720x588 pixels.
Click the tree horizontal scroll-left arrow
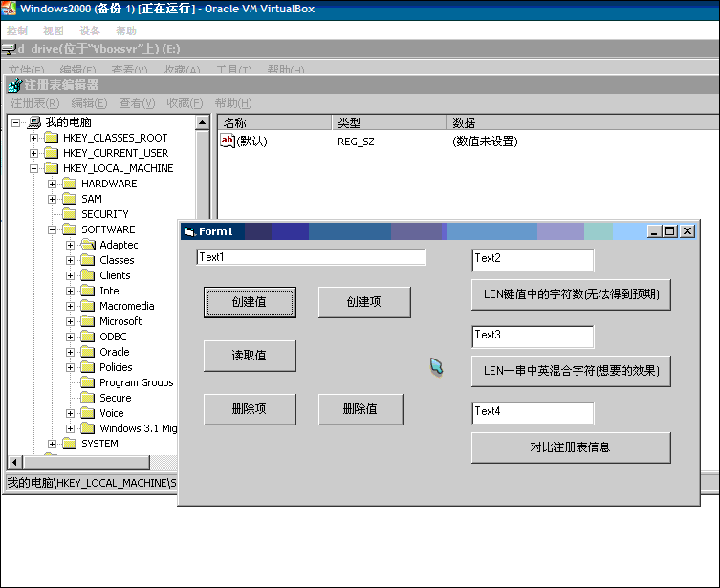[x=14, y=462]
